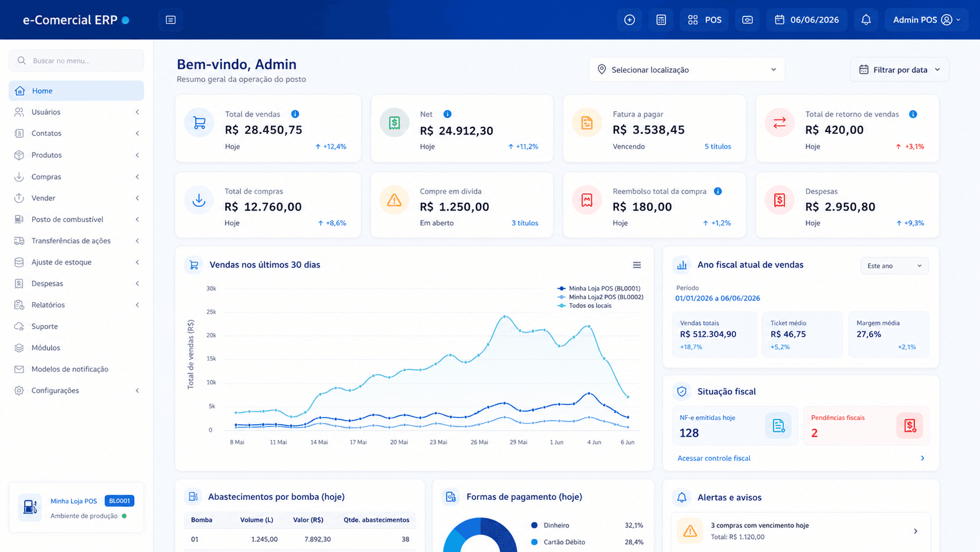
Task: Expand the Vender menu
Action: click(76, 198)
